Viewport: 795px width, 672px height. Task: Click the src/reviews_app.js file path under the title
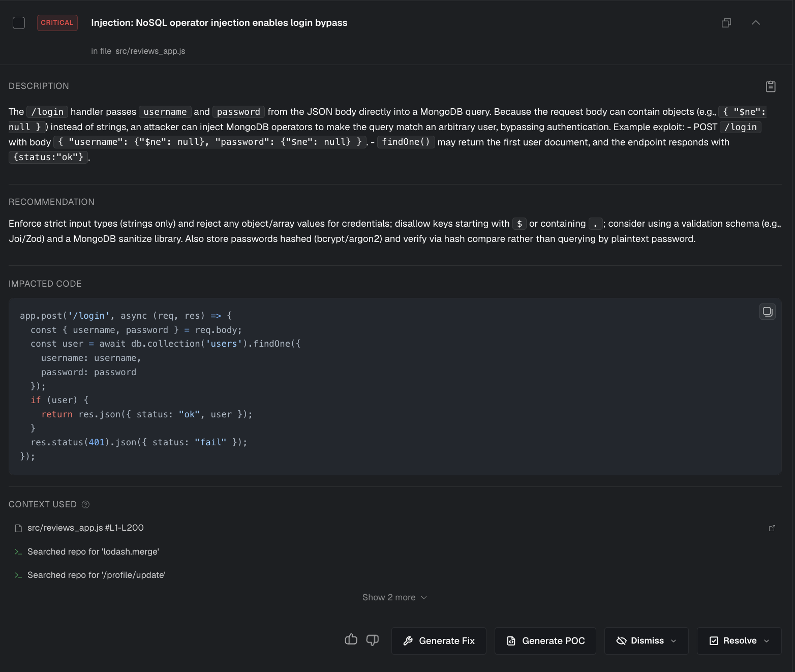click(150, 51)
